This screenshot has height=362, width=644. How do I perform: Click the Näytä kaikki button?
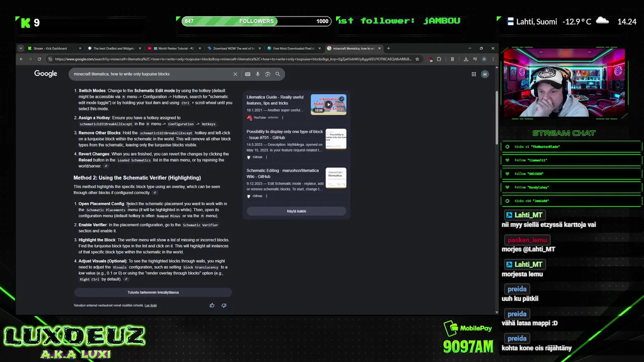click(296, 211)
